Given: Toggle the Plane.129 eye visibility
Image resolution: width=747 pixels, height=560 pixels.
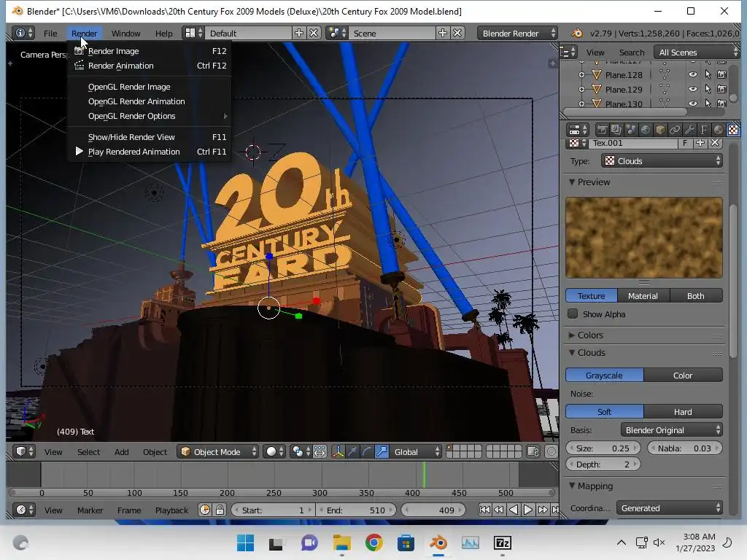Looking at the screenshot, I should (693, 89).
